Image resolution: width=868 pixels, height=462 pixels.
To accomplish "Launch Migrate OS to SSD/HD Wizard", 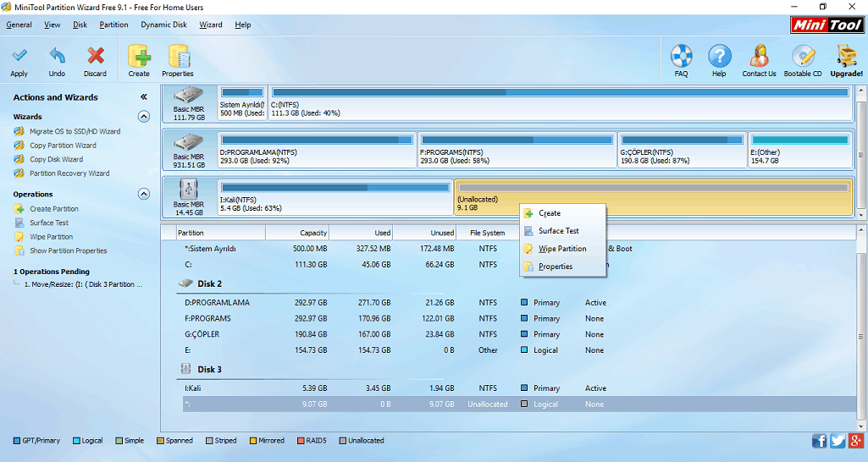I will (75, 131).
